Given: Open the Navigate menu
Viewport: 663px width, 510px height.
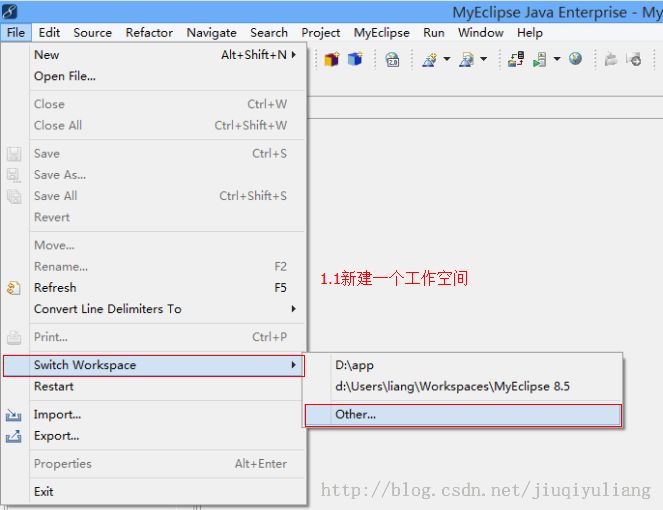Looking at the screenshot, I should coord(211,33).
